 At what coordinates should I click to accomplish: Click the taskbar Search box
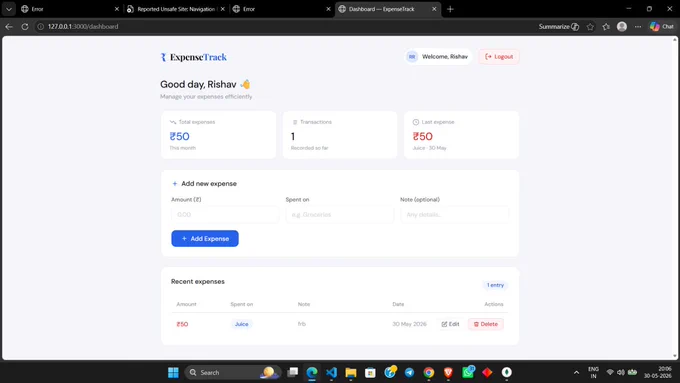[x=233, y=373]
